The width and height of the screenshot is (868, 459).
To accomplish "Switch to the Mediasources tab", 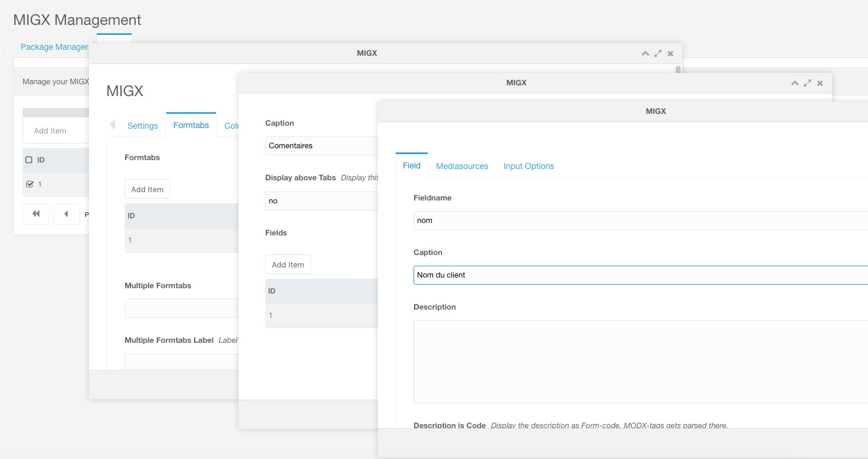I will point(462,166).
